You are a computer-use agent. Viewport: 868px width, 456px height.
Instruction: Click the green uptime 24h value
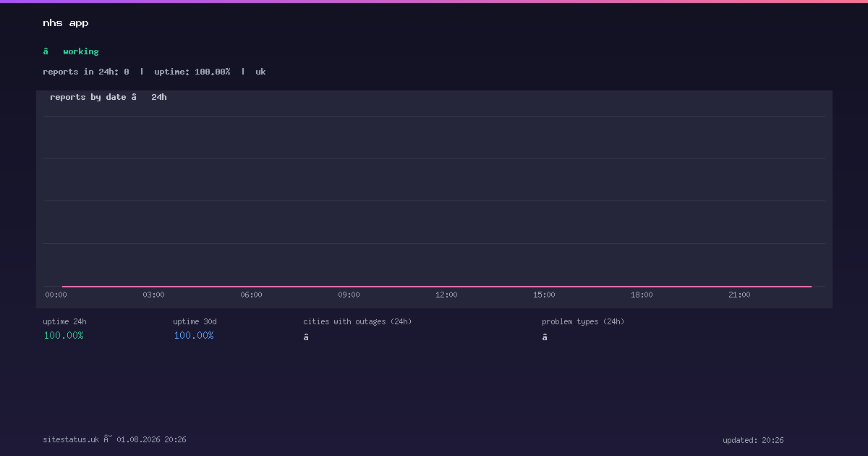tap(64, 335)
